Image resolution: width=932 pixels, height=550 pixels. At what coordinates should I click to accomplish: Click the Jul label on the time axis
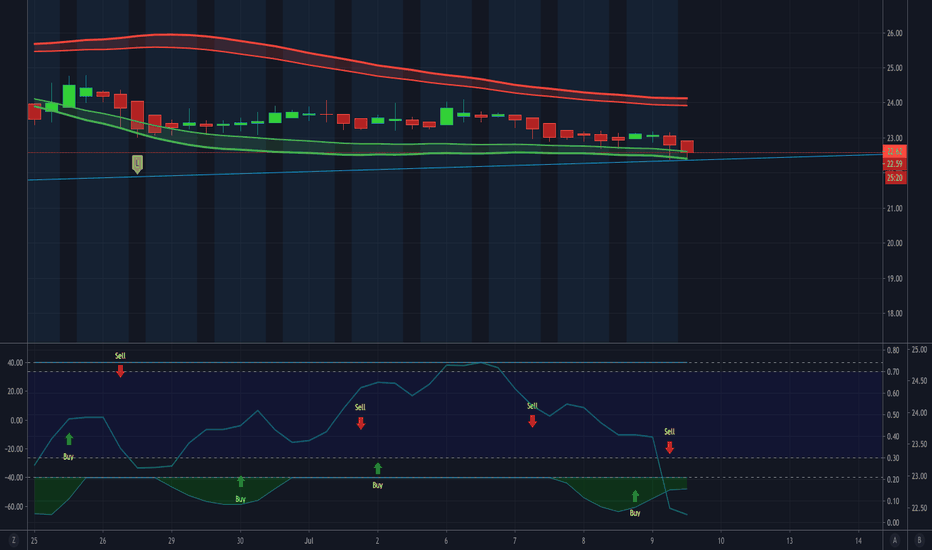pyautogui.click(x=308, y=540)
